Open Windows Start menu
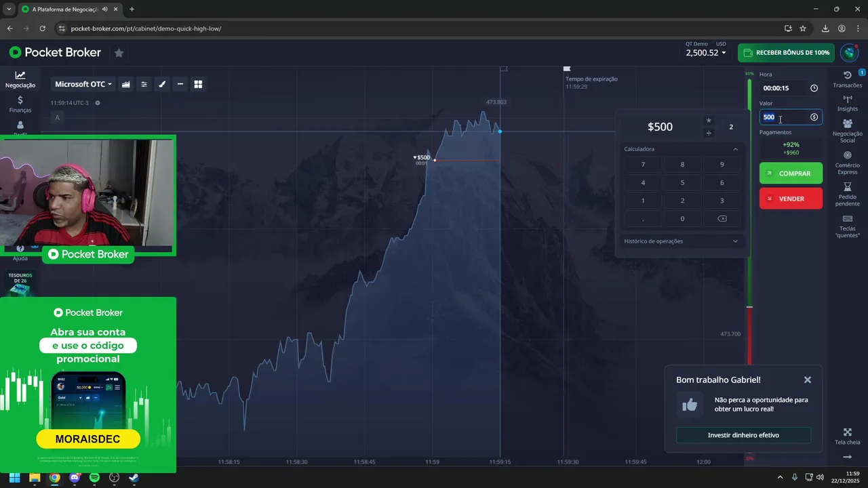Image resolution: width=868 pixels, height=488 pixels. (x=14, y=477)
